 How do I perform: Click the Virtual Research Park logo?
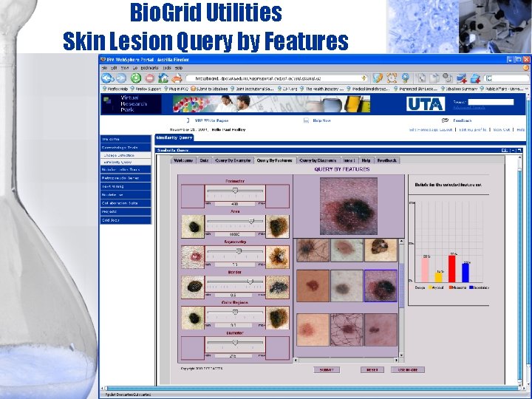tap(131, 104)
